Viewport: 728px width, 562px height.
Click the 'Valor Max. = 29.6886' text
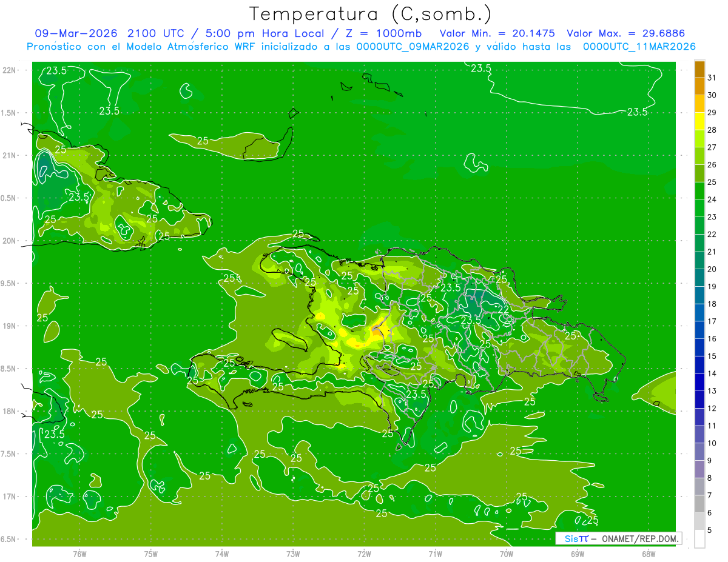point(626,33)
